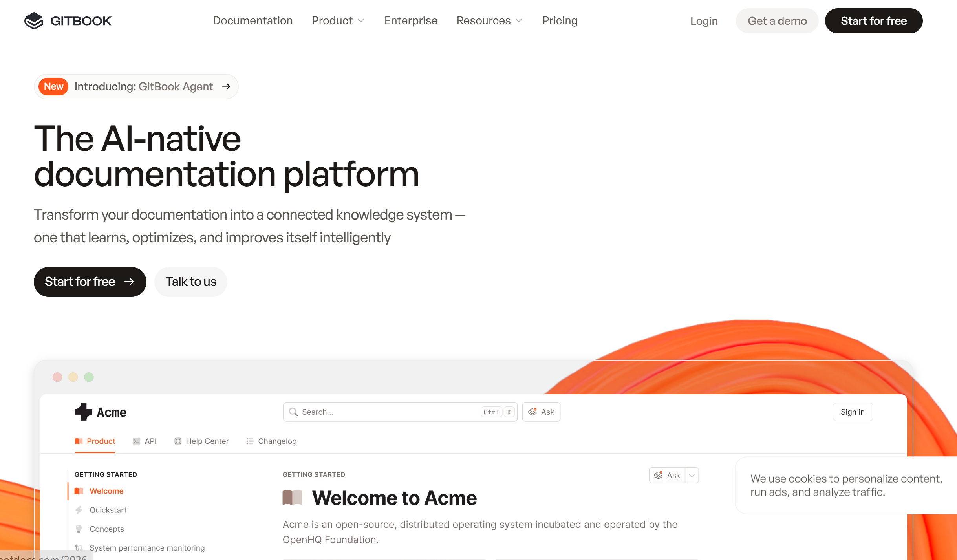
Task: Expand the Resources dropdown in the top navigation
Action: pos(489,20)
